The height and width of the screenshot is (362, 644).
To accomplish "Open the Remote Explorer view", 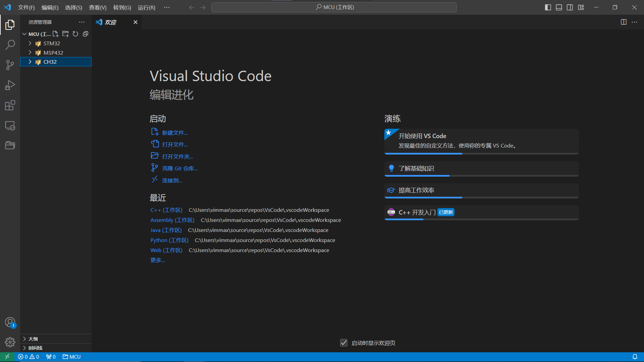I will pos(10,125).
